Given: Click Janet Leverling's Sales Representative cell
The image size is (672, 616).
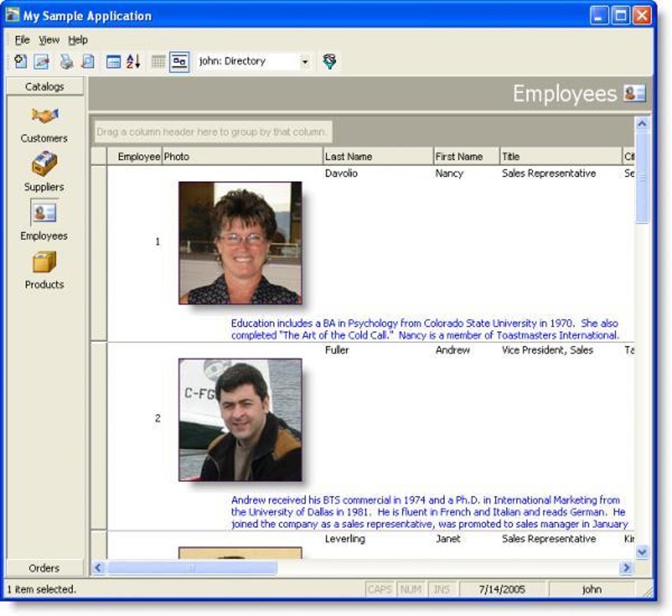Looking at the screenshot, I should [549, 538].
